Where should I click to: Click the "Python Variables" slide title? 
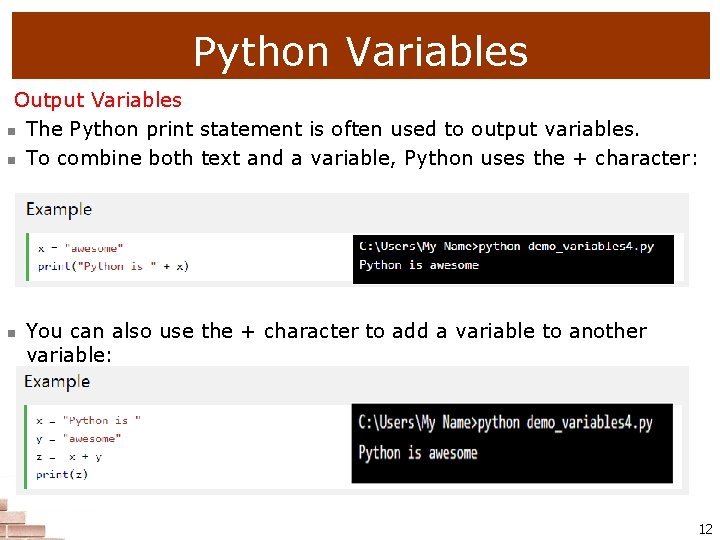pyautogui.click(x=360, y=51)
